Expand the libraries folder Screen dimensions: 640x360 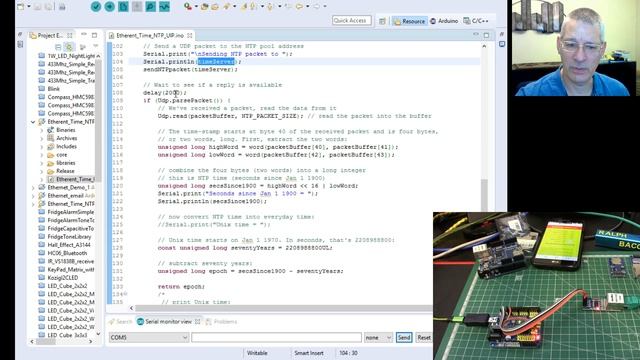pyautogui.click(x=42, y=163)
